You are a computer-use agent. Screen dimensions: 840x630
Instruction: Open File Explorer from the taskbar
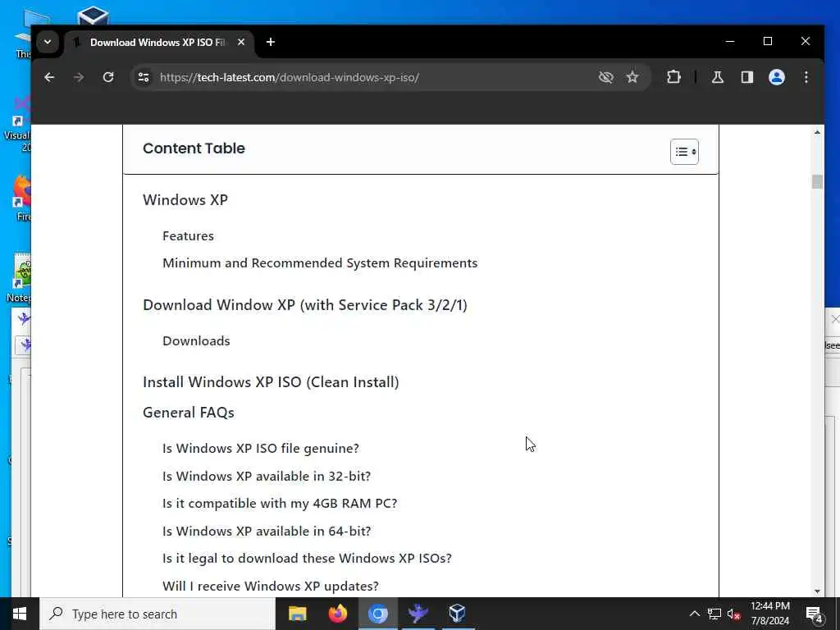pyautogui.click(x=297, y=614)
